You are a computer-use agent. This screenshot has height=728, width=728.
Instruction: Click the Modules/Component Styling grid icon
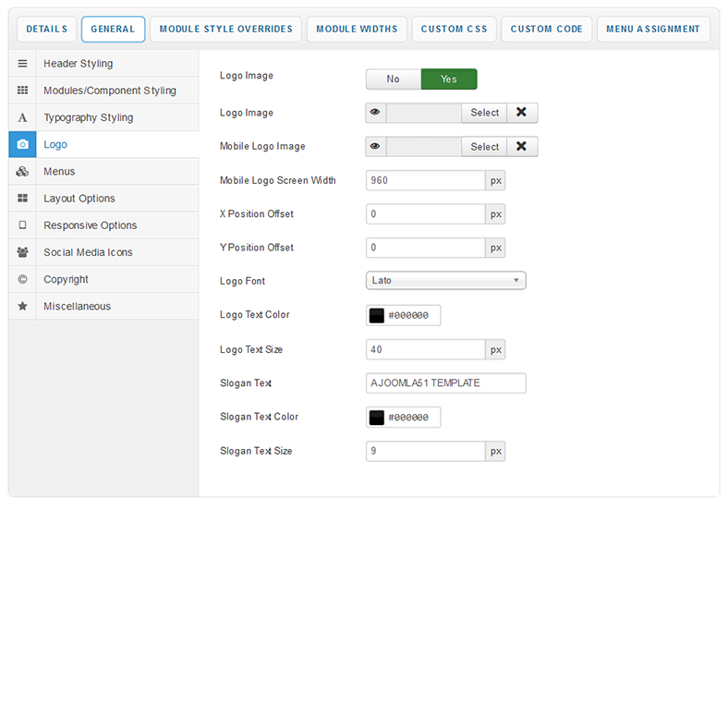(x=23, y=91)
